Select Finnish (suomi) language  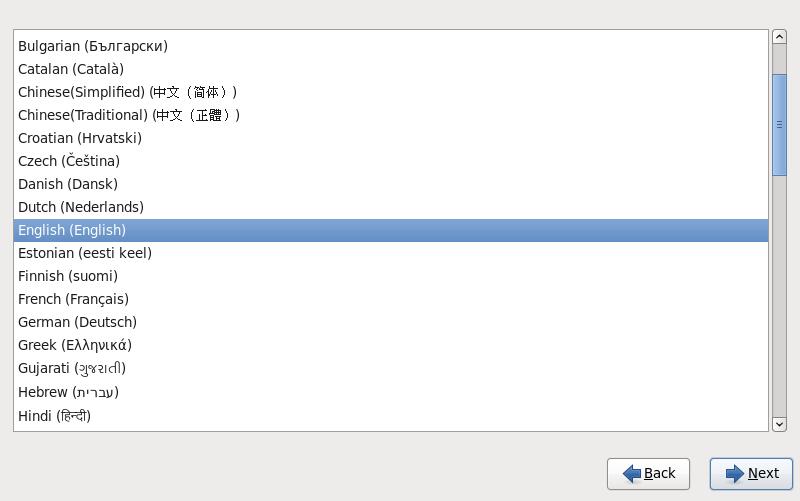pyautogui.click(x=68, y=276)
